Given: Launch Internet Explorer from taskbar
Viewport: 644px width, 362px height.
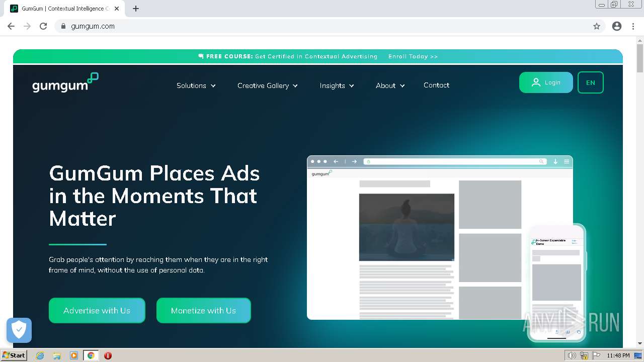Looking at the screenshot, I should click(40, 355).
